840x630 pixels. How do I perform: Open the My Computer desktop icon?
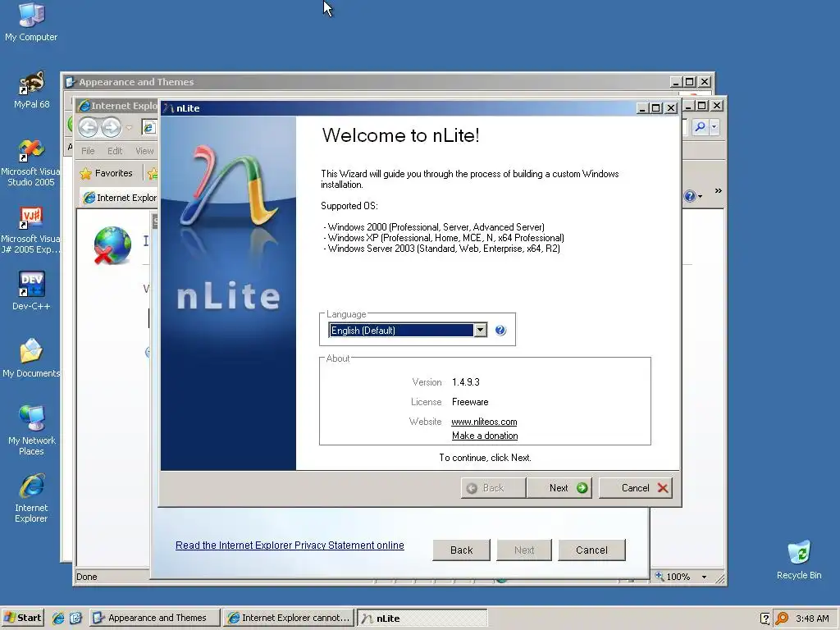[x=31, y=22]
